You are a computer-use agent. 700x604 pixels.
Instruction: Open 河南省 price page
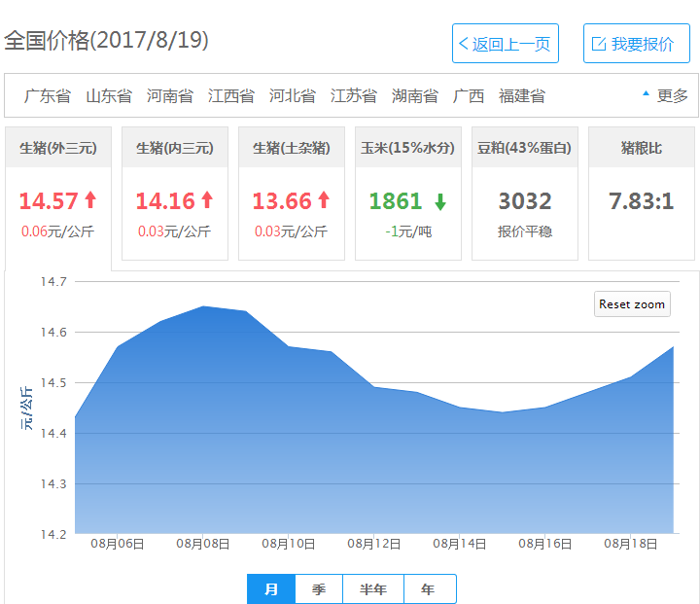point(170,95)
